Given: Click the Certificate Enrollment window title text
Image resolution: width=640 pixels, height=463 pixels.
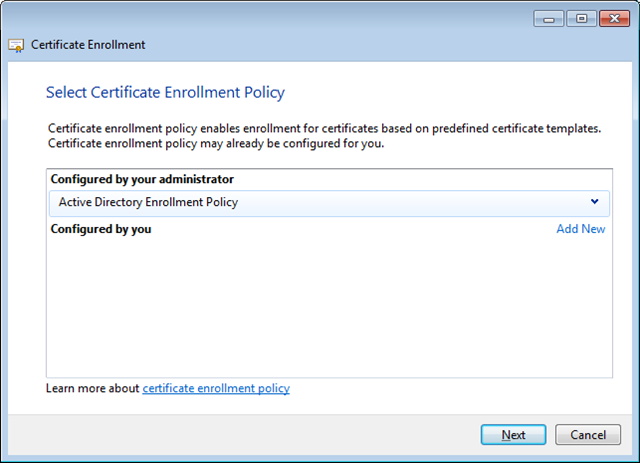Looking at the screenshot, I should tap(88, 45).
